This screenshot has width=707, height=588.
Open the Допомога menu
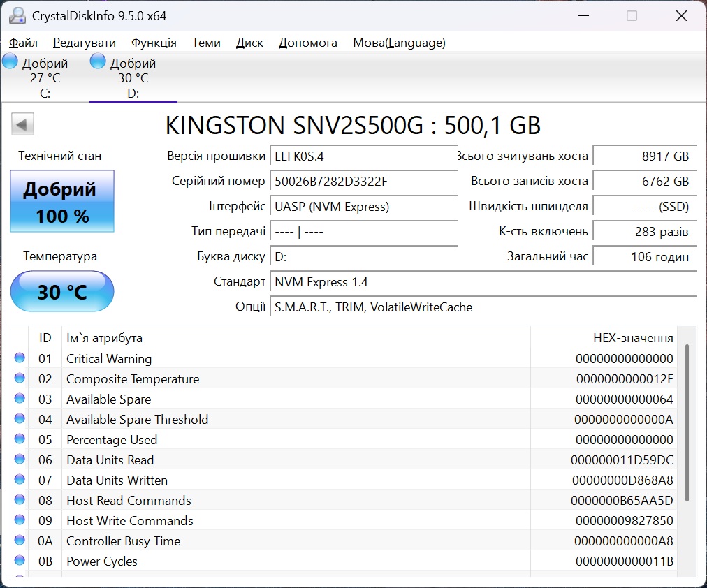(x=308, y=43)
